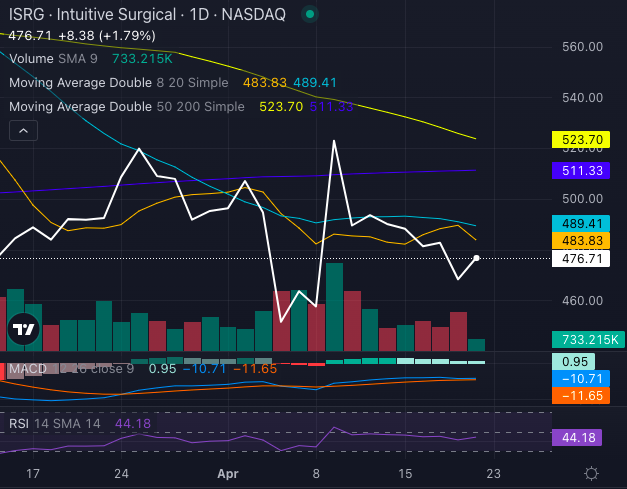Collapse the indicator legend with the arrow
Viewport: 627px width, 489px height.
24,130
